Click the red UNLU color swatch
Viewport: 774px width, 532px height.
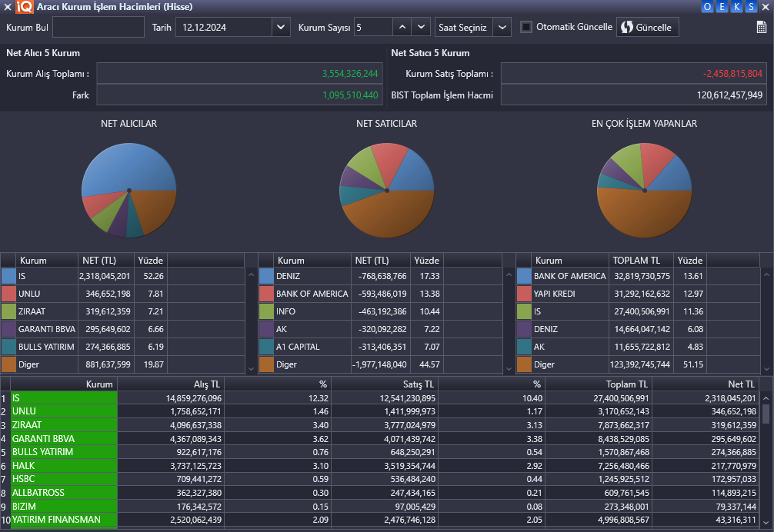tap(9, 294)
